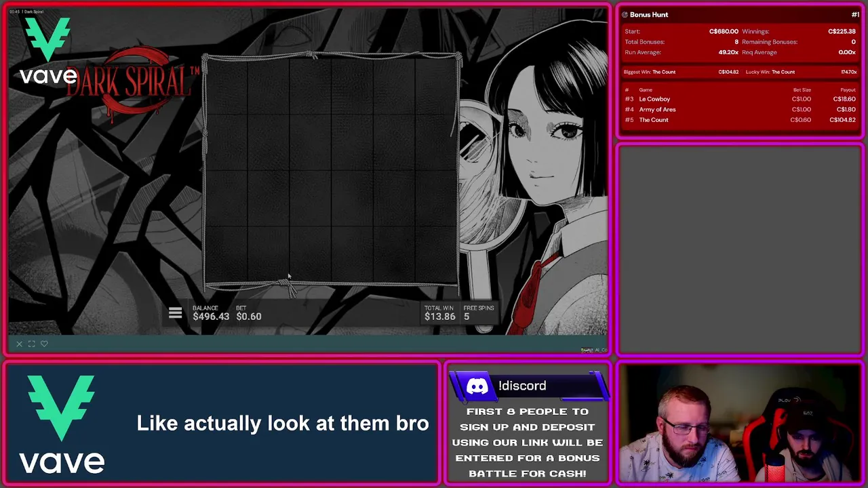Click the Discord logo icon

click(477, 386)
